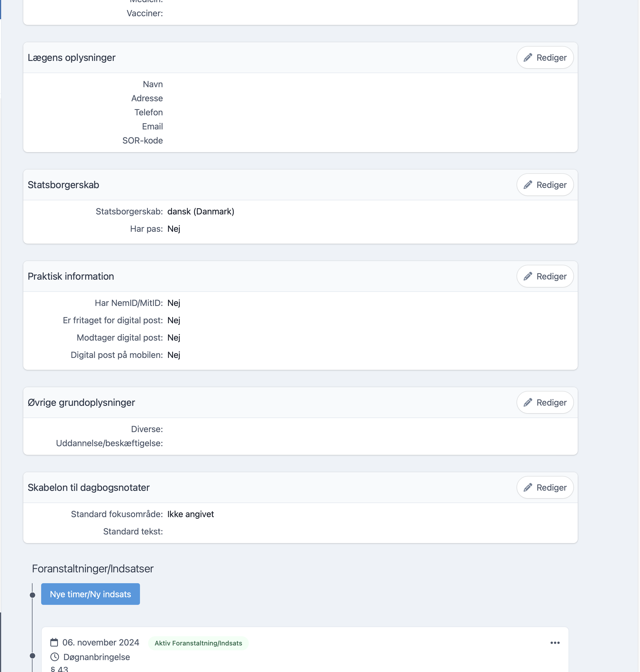Select the Døgnanbringelse entry title
The height and width of the screenshot is (672, 640).
(97, 657)
